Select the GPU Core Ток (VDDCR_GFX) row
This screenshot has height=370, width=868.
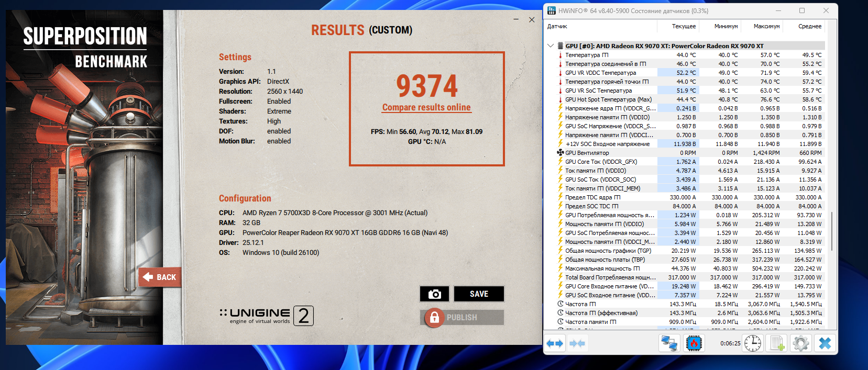(x=690, y=162)
